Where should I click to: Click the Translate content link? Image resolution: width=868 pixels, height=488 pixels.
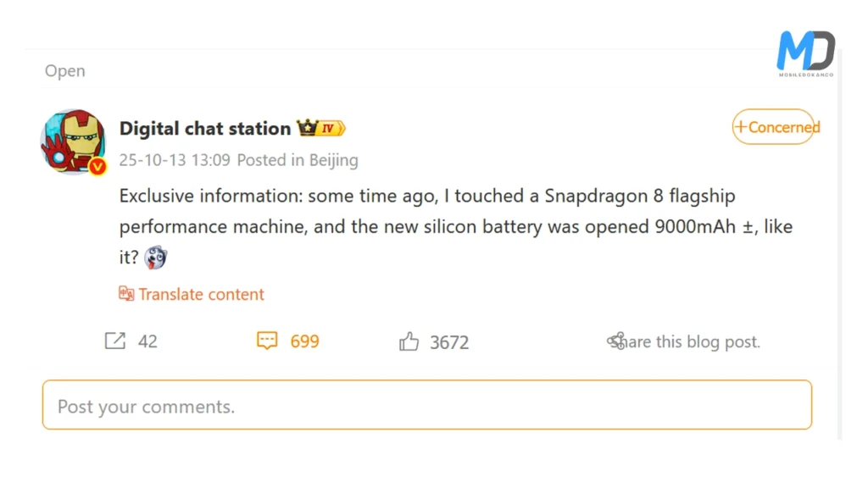tap(201, 294)
